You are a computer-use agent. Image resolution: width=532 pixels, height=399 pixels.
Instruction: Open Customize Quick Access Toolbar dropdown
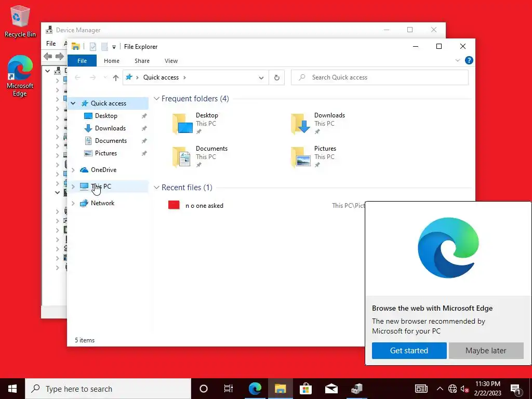coord(114,47)
